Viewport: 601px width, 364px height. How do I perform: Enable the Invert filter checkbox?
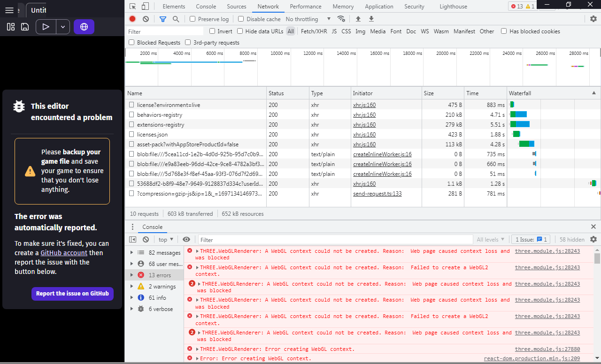tap(212, 31)
